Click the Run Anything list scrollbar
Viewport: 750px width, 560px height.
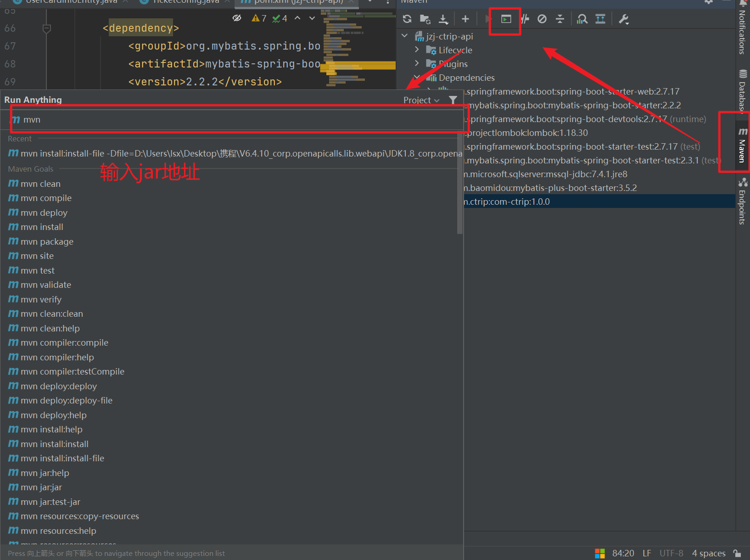tap(460, 184)
